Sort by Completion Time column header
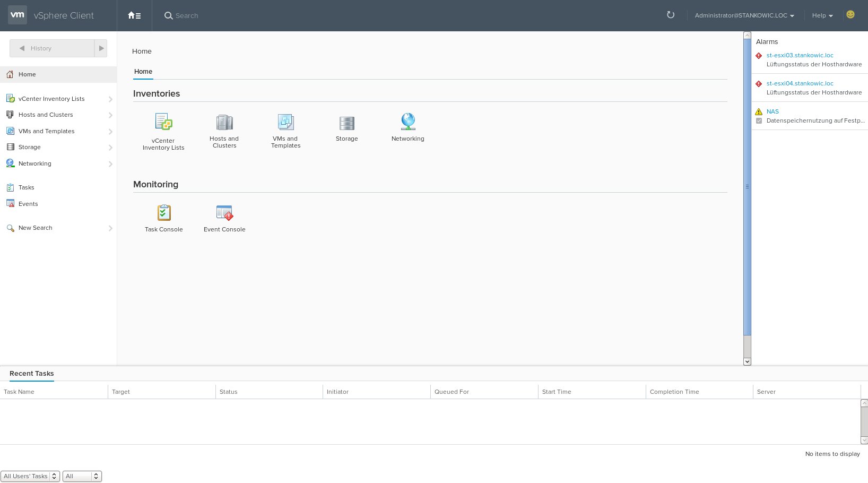 (x=700, y=392)
